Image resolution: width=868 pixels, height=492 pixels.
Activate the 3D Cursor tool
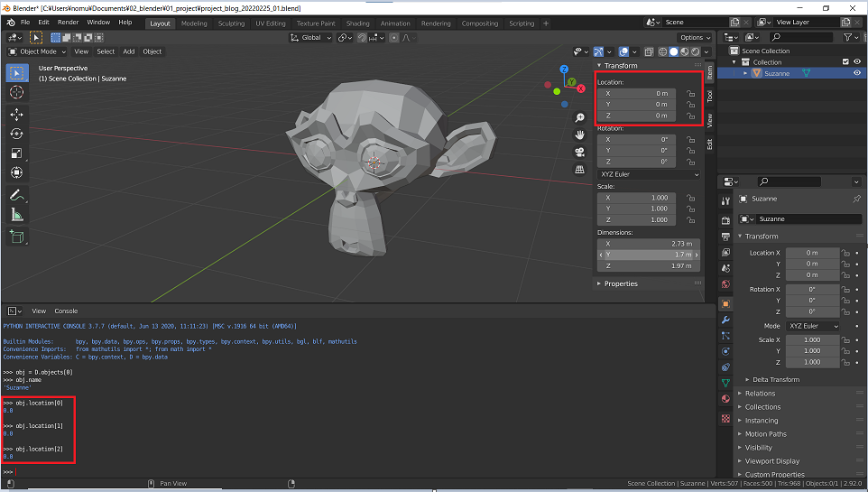tap(16, 92)
